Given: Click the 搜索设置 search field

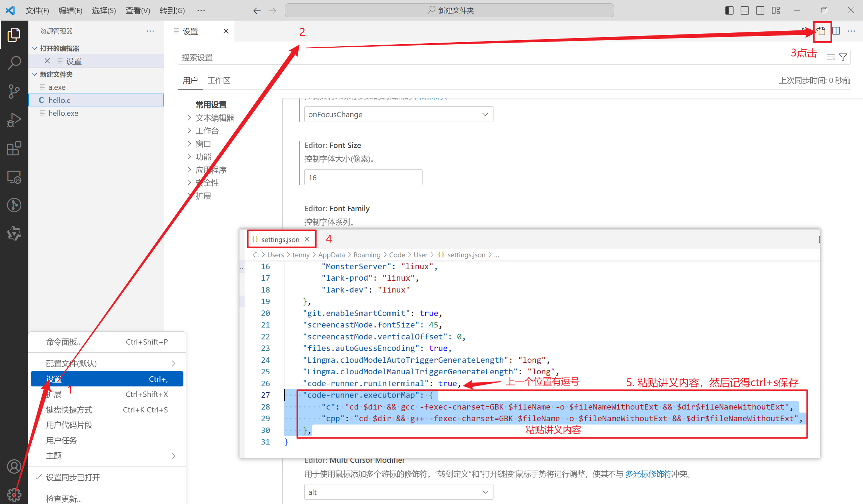Looking at the screenshot, I should (x=479, y=57).
